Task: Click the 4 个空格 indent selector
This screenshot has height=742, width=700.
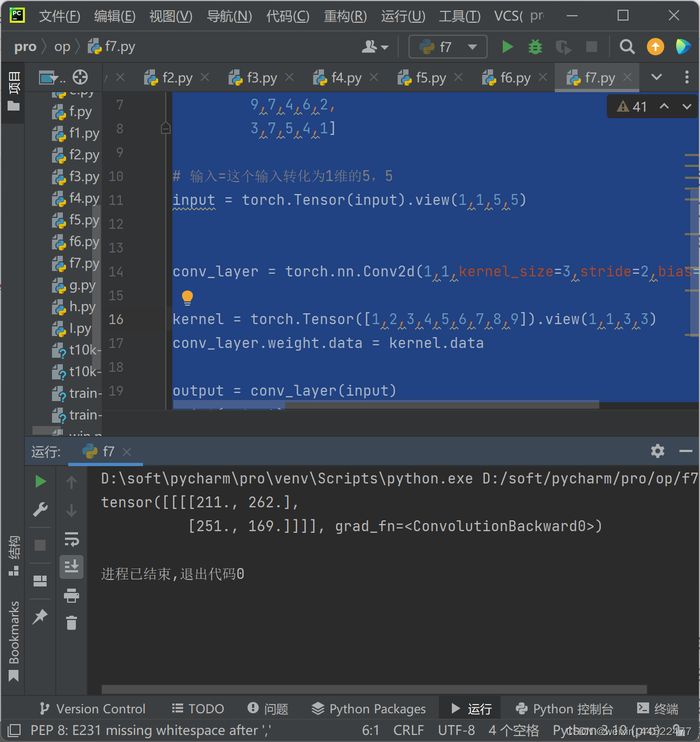Action: (x=514, y=731)
